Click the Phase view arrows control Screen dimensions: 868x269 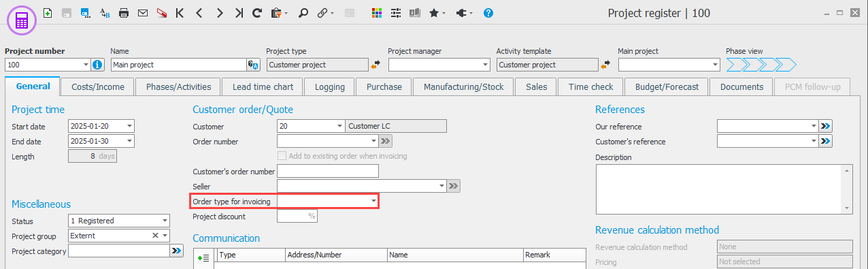[761, 65]
